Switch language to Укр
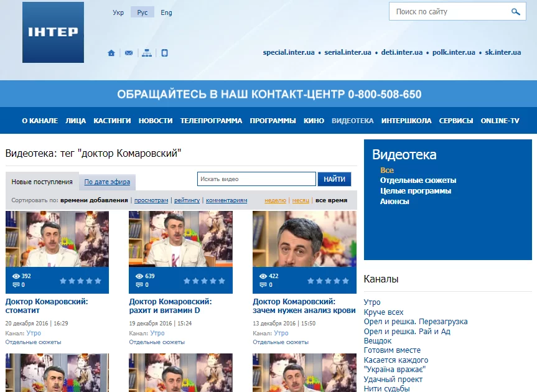The width and height of the screenshot is (537, 392). point(118,12)
